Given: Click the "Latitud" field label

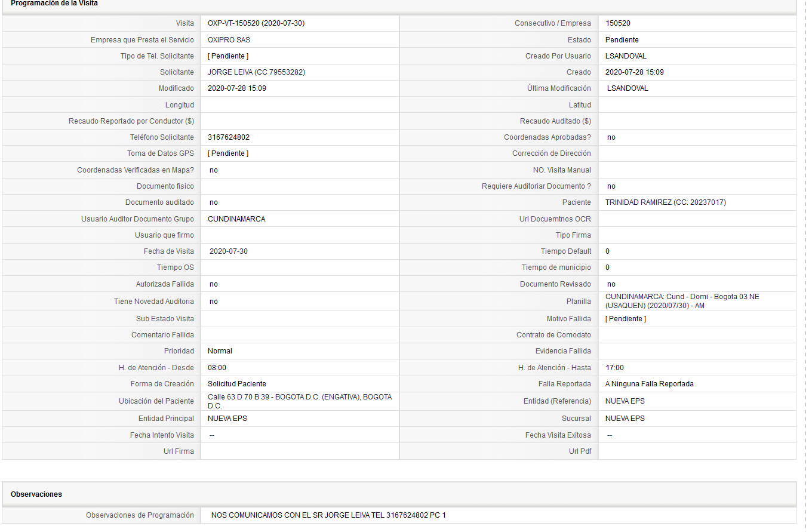Looking at the screenshot, I should pos(580,105).
